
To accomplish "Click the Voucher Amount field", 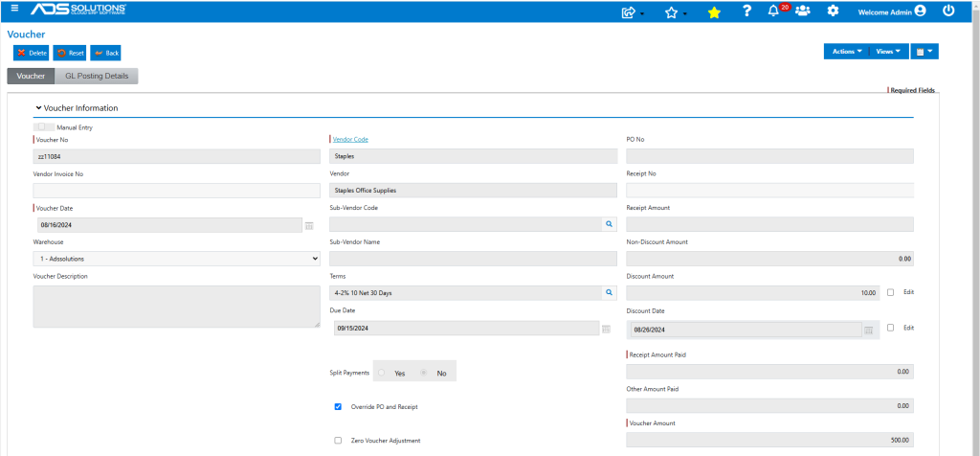I will click(x=770, y=440).
